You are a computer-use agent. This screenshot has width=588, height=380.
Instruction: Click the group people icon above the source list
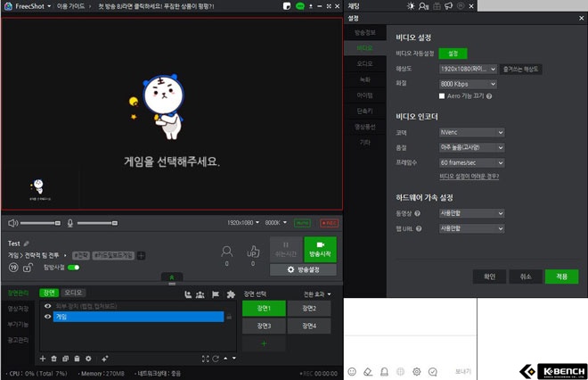pos(200,294)
